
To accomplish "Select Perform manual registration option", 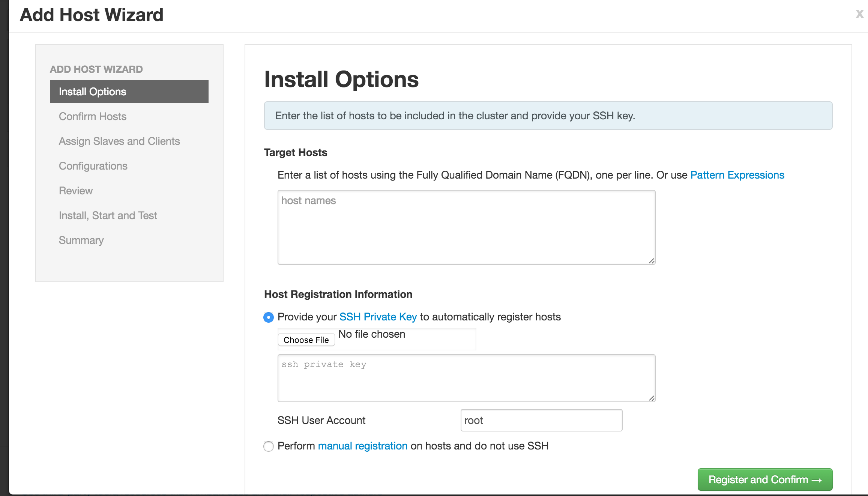I will pyautogui.click(x=268, y=446).
